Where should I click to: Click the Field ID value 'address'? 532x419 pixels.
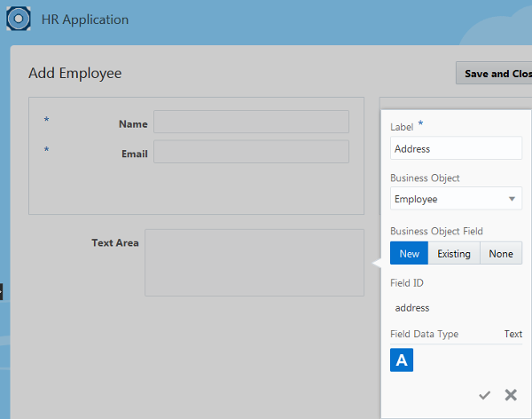(x=412, y=308)
